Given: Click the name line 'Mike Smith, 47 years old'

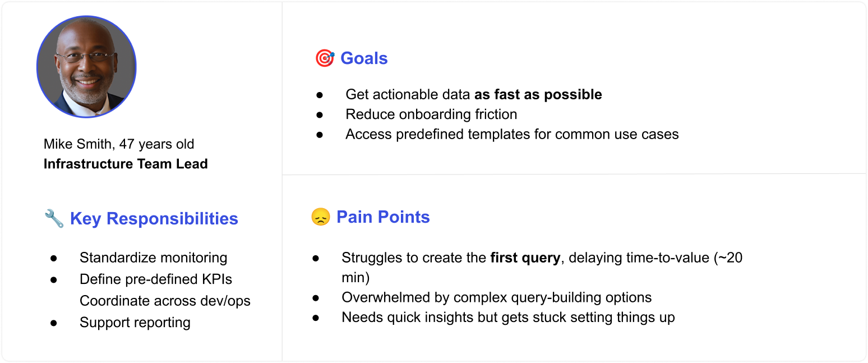Looking at the screenshot, I should point(119,144).
